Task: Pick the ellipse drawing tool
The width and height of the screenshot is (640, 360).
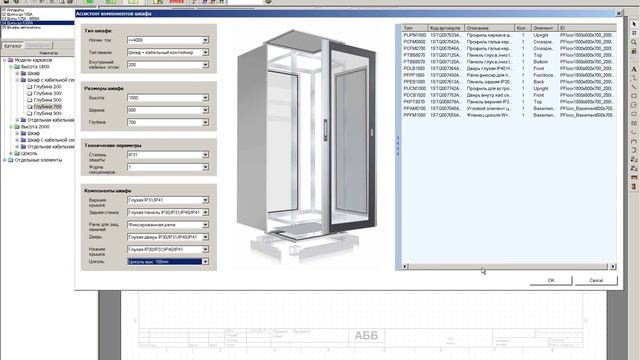Action: (x=634, y=114)
